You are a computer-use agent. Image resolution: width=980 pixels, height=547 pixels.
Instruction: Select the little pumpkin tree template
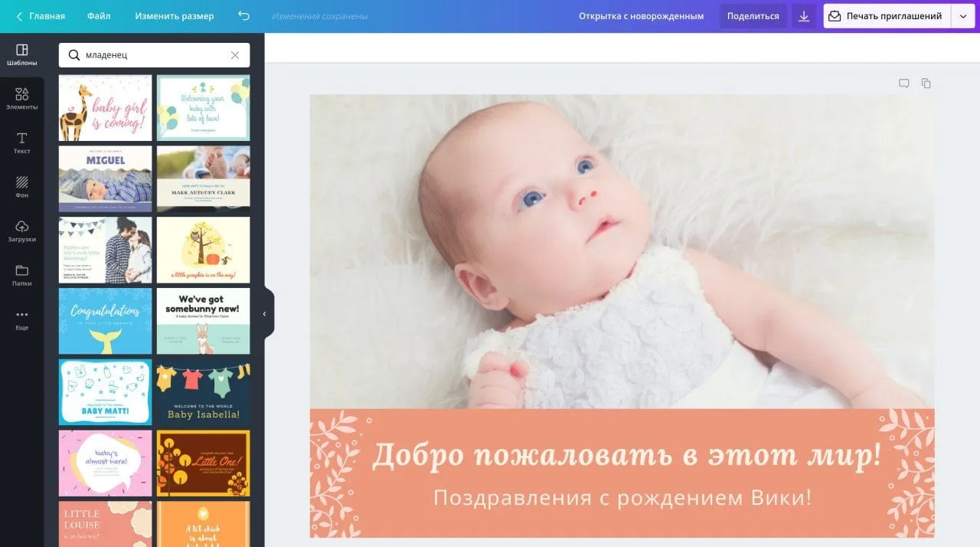(x=203, y=250)
